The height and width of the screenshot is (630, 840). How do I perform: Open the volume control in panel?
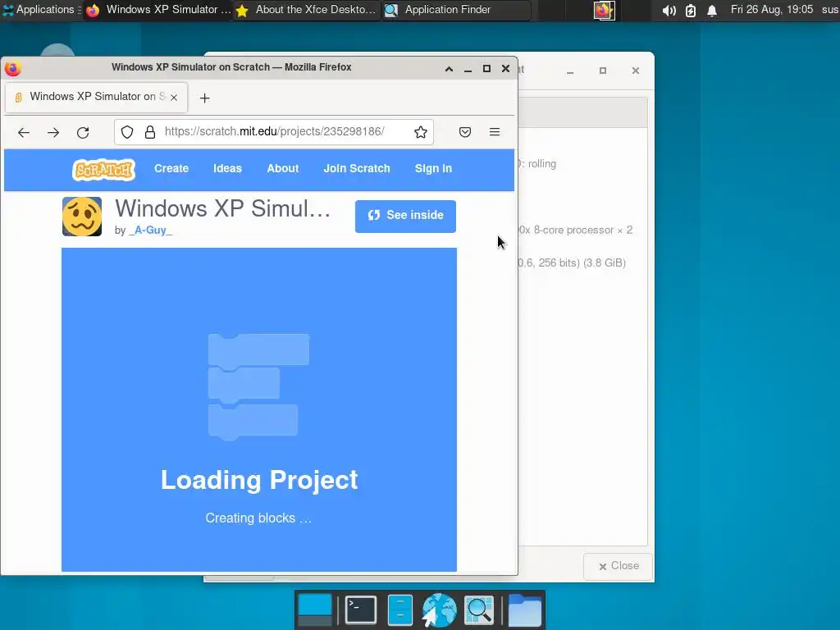pos(669,10)
